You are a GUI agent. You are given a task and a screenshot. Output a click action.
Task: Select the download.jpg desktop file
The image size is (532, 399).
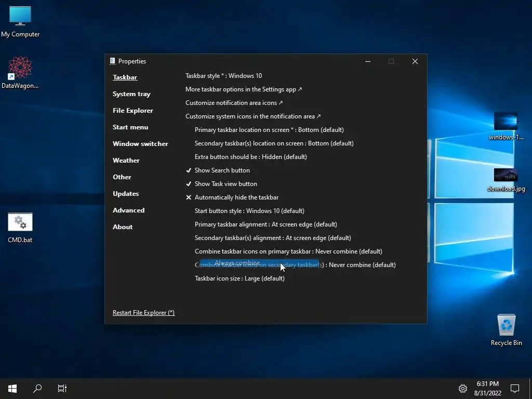(506, 180)
